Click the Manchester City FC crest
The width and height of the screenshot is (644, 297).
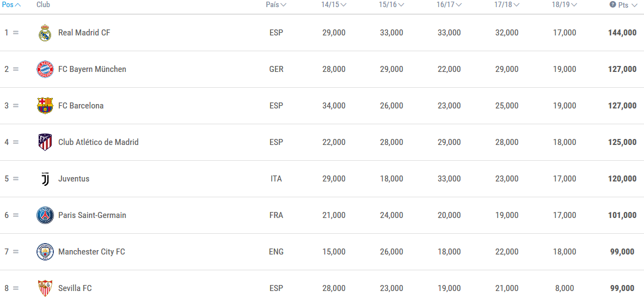(45, 252)
